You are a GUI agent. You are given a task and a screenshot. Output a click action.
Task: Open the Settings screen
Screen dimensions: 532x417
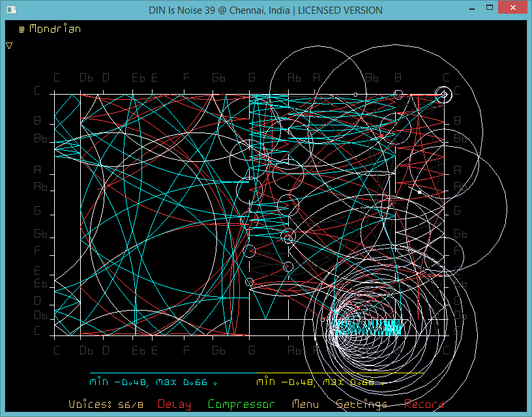click(361, 405)
